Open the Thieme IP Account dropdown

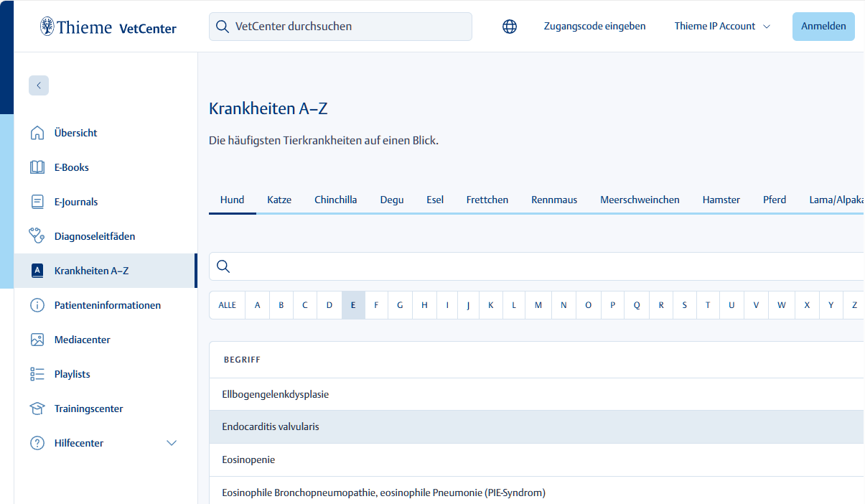[722, 26]
